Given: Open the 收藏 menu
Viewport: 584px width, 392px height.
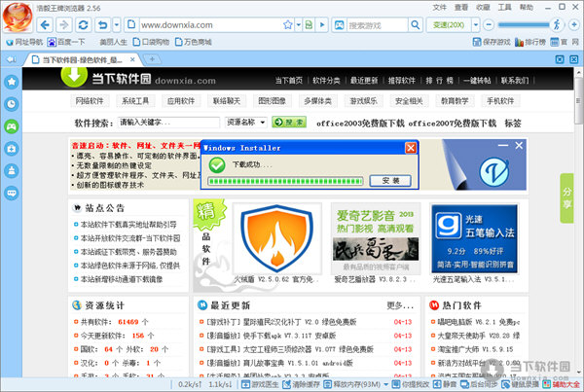Looking at the screenshot, I should pos(483,8).
